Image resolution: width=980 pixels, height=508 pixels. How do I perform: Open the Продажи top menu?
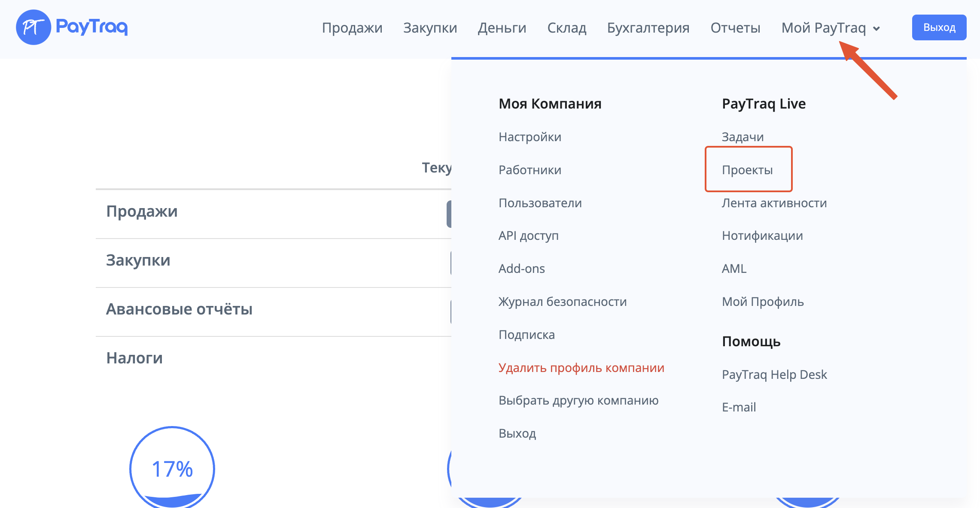(352, 28)
